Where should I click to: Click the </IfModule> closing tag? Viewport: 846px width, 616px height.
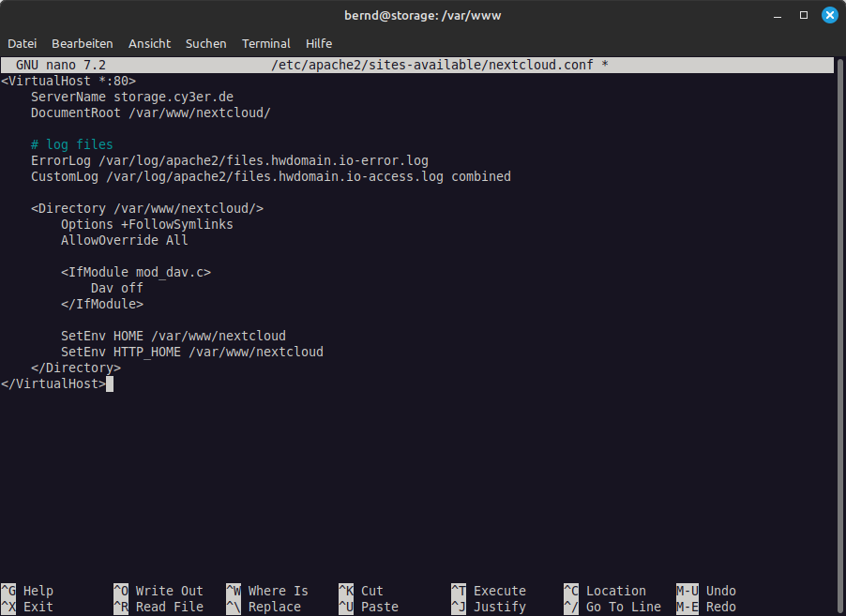(x=102, y=304)
